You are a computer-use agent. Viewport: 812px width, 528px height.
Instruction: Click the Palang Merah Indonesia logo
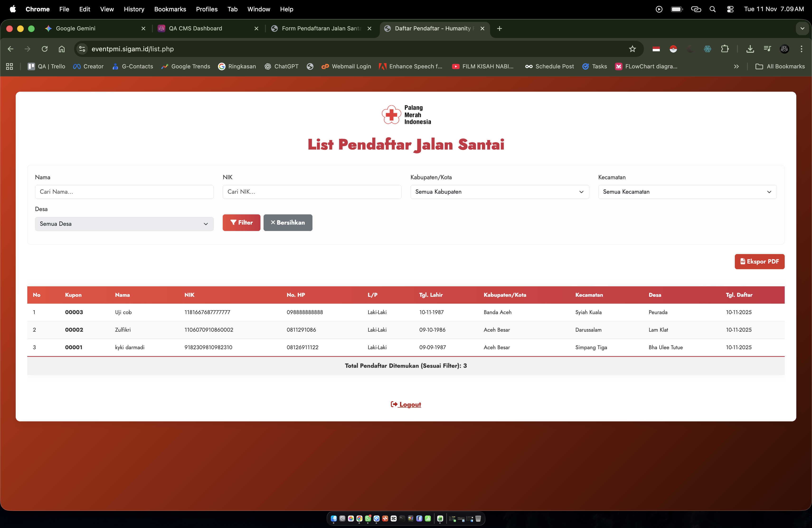406,115
